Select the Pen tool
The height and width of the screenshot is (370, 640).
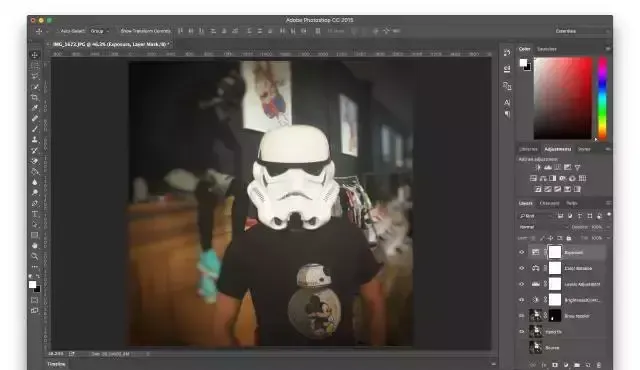pos(35,203)
